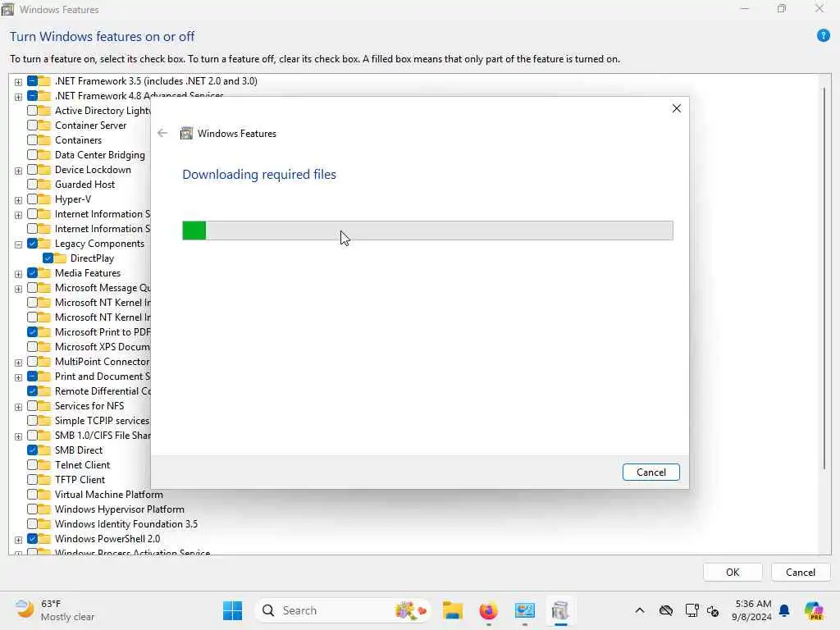The width and height of the screenshot is (840, 630).
Task: Click the cloud sync off tray icon
Action: pos(666,610)
